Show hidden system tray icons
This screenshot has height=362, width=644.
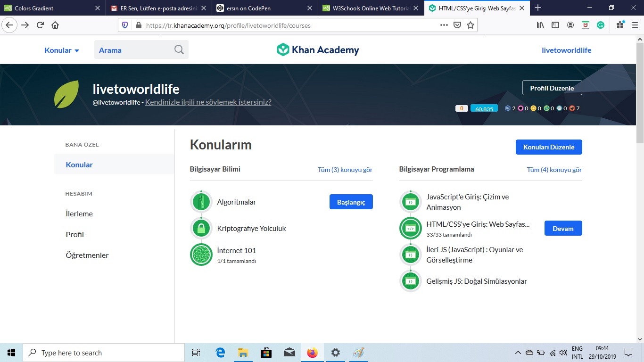pyautogui.click(x=518, y=353)
